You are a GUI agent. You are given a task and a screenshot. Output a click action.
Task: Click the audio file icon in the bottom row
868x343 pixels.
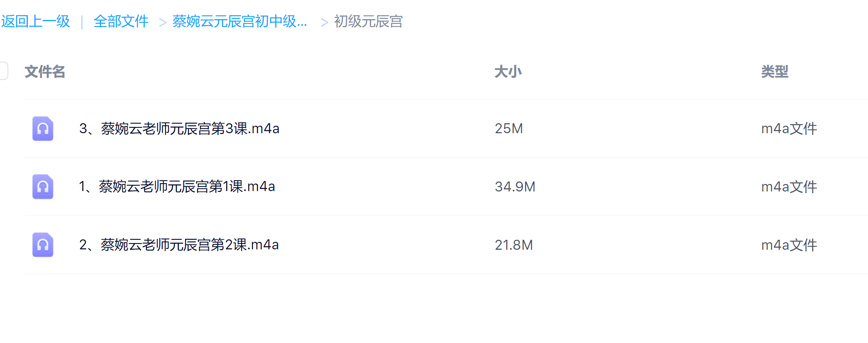point(43,245)
